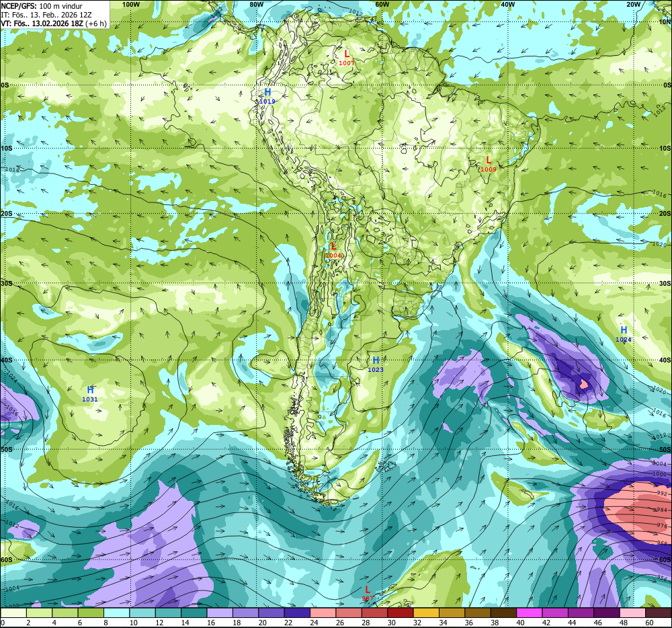672x628 pixels.
Task: Click the legend number 60
Action: click(x=649, y=623)
